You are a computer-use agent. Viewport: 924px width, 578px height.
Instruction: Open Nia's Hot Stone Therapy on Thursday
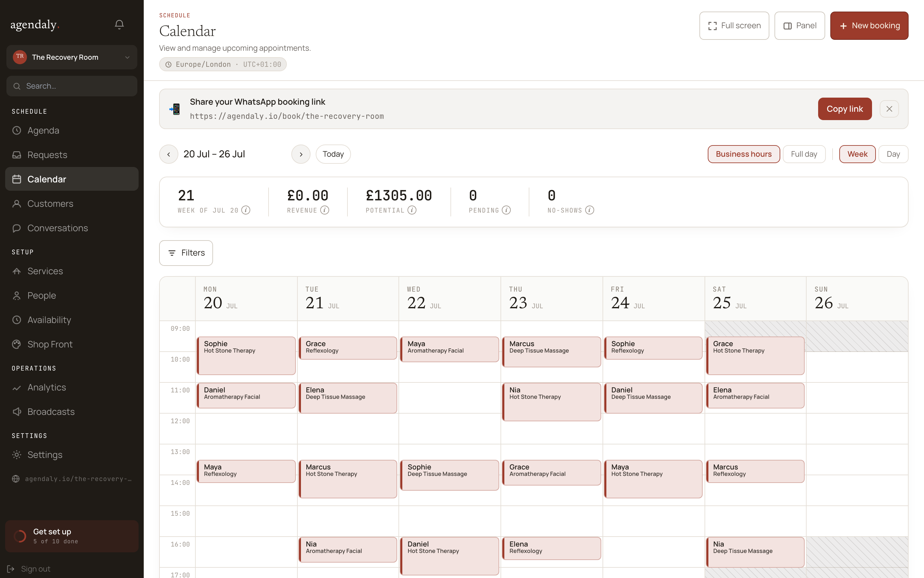[x=552, y=402]
